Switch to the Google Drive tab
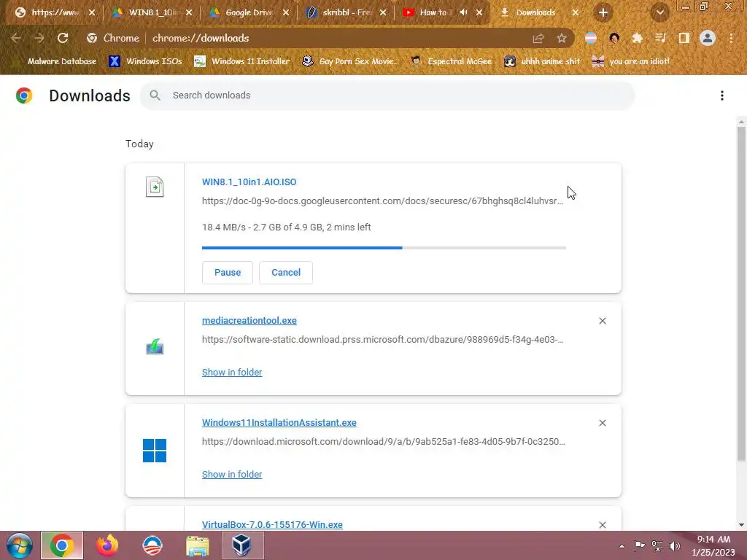The height and width of the screenshot is (560, 747). pos(249,12)
